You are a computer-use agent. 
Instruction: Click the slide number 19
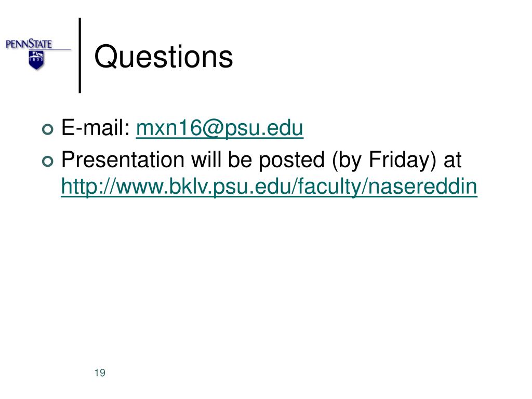point(100,373)
